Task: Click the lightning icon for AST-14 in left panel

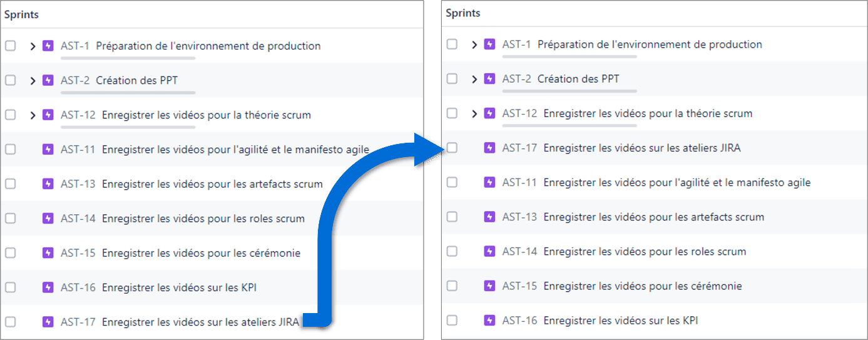Action: point(48,219)
